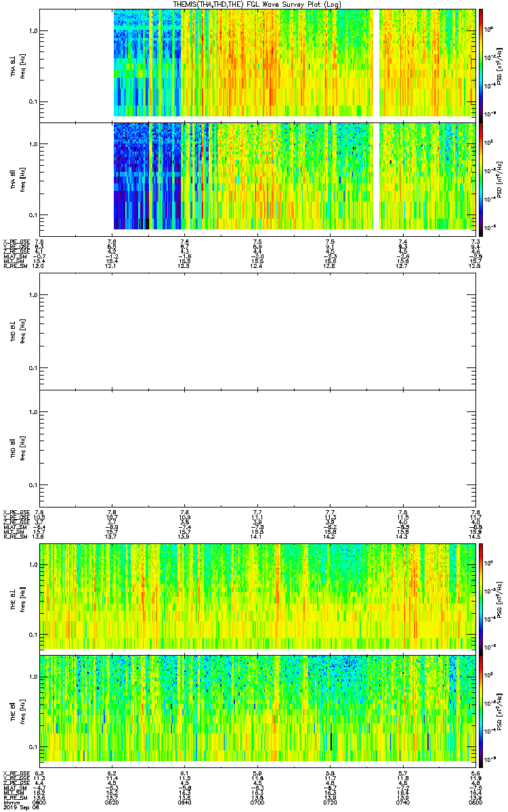Click the MLT_SM row label below the THE panels

coord(13,794)
